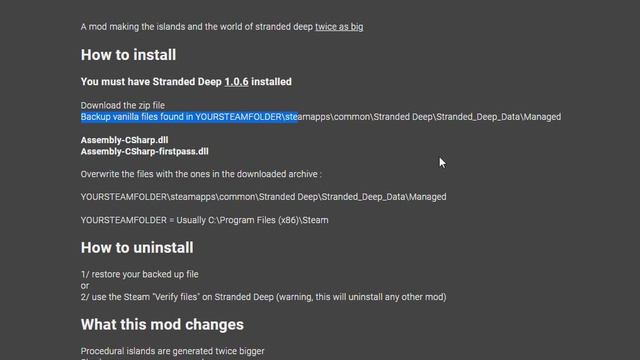The height and width of the screenshot is (360, 640).
Task: Click the 'How to install' heading
Action: click(128, 55)
